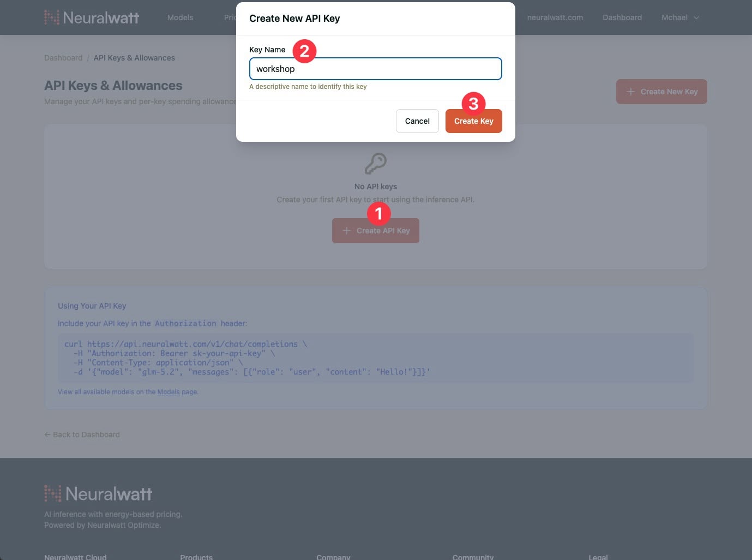Click the 'No API keys' text
Image resolution: width=752 pixels, height=560 pixels.
coord(376,186)
